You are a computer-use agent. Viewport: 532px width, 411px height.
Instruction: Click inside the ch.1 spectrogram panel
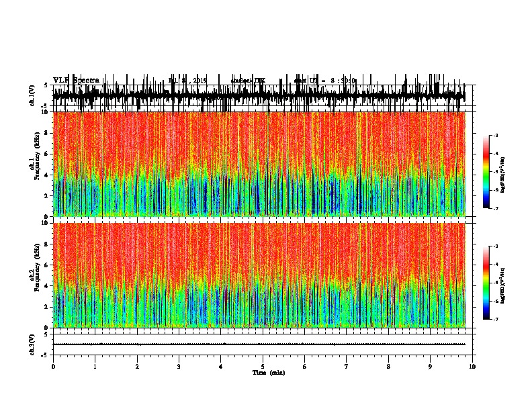click(259, 164)
